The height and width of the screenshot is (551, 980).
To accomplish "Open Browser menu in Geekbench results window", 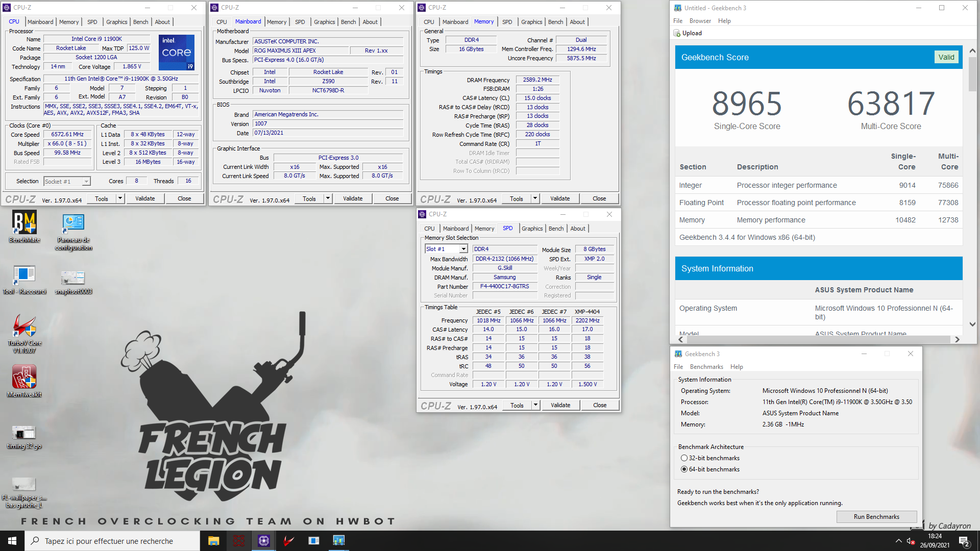I will click(x=700, y=21).
